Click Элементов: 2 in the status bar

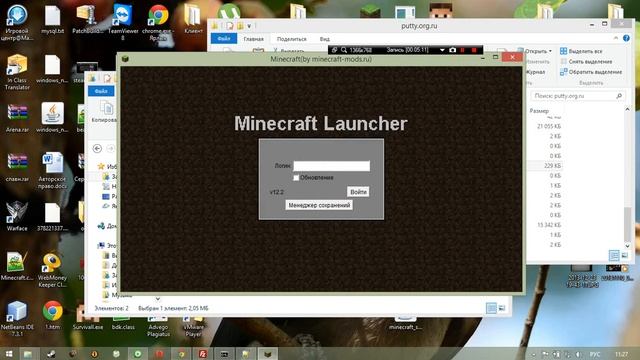pyautogui.click(x=111, y=308)
